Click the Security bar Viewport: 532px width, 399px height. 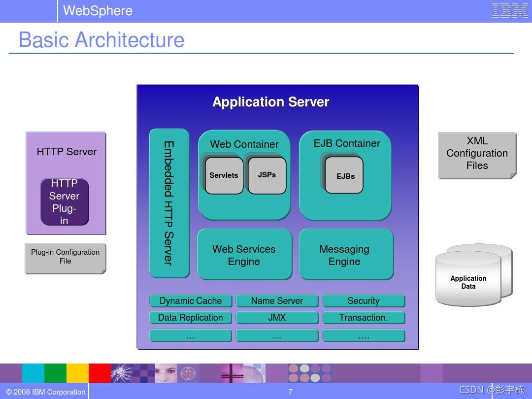click(364, 300)
